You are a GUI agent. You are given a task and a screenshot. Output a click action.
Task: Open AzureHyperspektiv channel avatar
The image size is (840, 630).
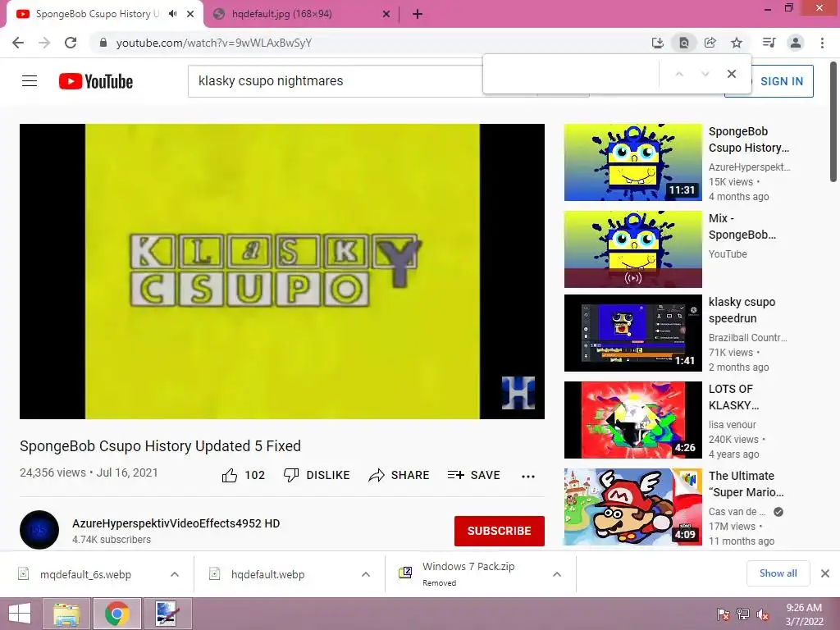[x=39, y=530]
